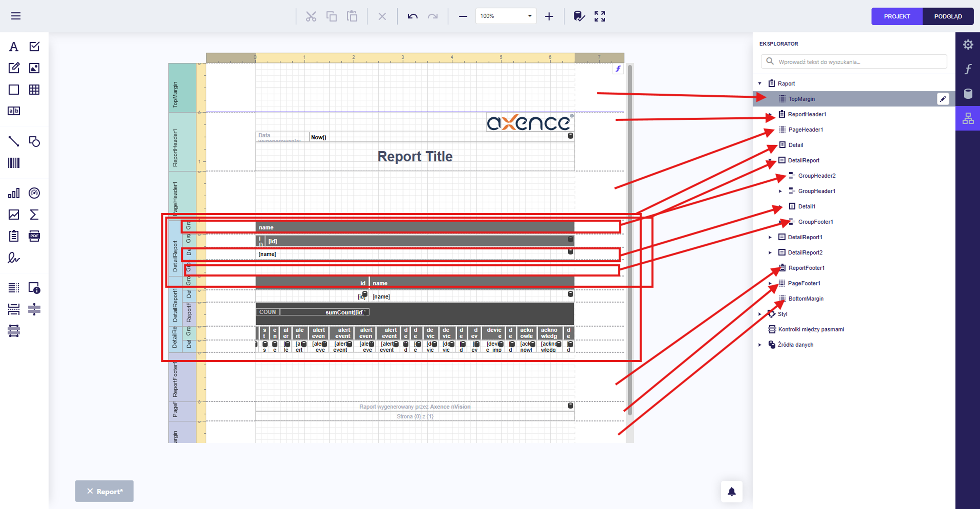Select ReportFooter1 in the explorer tree

click(806, 268)
